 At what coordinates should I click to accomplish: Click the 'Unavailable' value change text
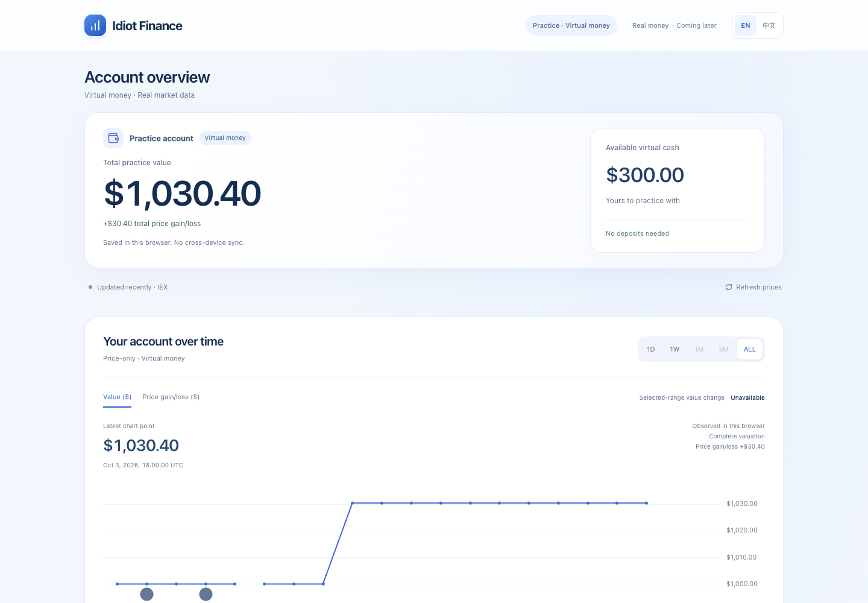[x=747, y=398]
